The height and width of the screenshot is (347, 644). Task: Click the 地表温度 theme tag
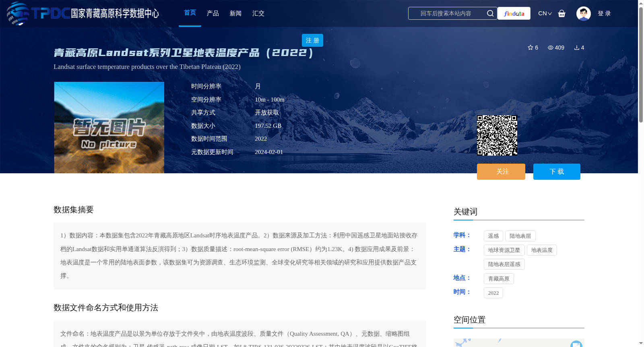[542, 250]
